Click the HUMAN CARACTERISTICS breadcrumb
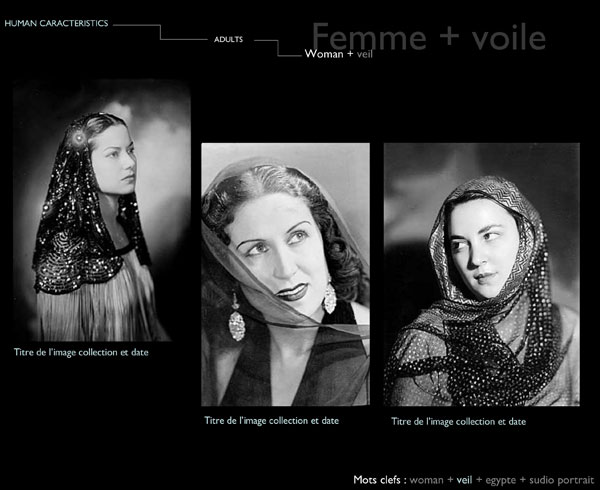 point(56,23)
